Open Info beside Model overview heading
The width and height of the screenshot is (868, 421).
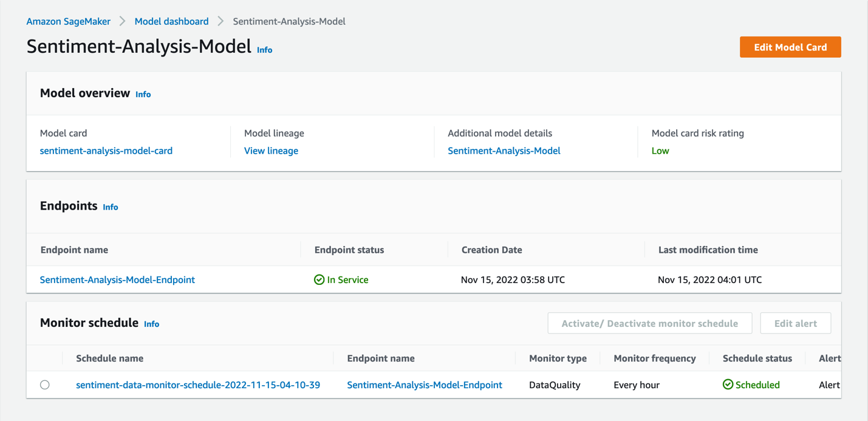tap(143, 94)
